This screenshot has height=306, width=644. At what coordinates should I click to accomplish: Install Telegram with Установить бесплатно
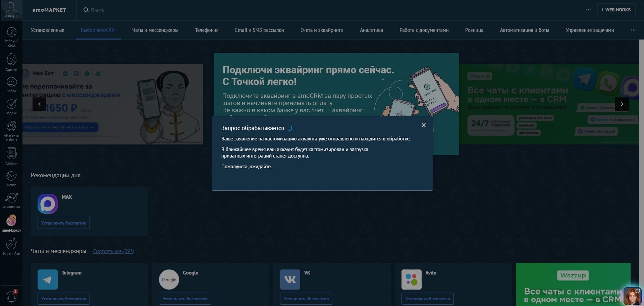point(64,299)
